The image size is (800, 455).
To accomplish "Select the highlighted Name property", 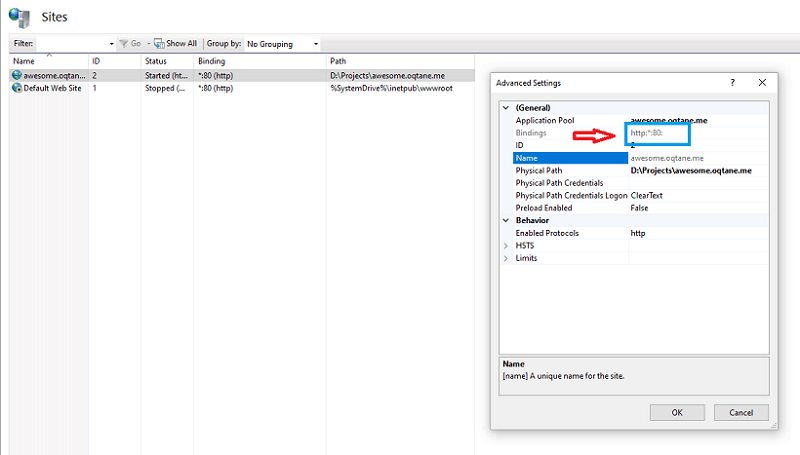I will click(x=570, y=158).
